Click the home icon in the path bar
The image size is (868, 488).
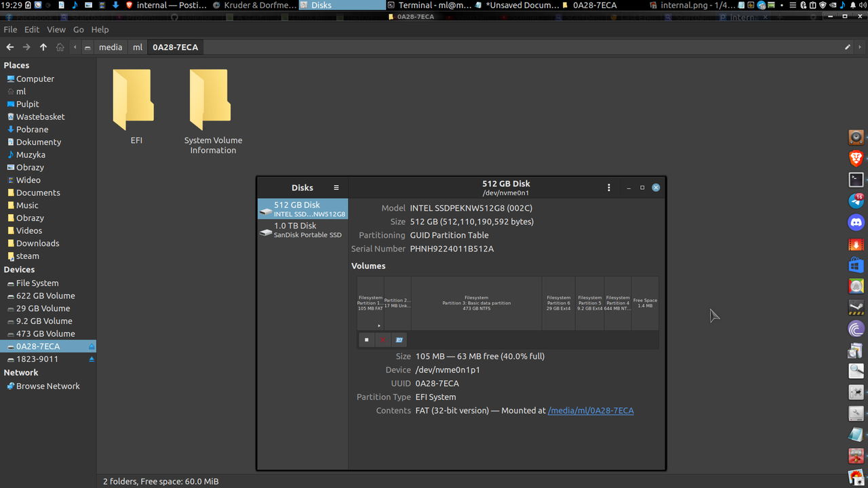pyautogui.click(x=60, y=47)
